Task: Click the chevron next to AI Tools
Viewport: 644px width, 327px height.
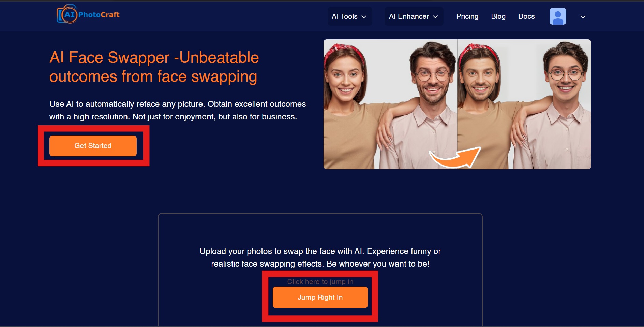Action: pyautogui.click(x=364, y=17)
